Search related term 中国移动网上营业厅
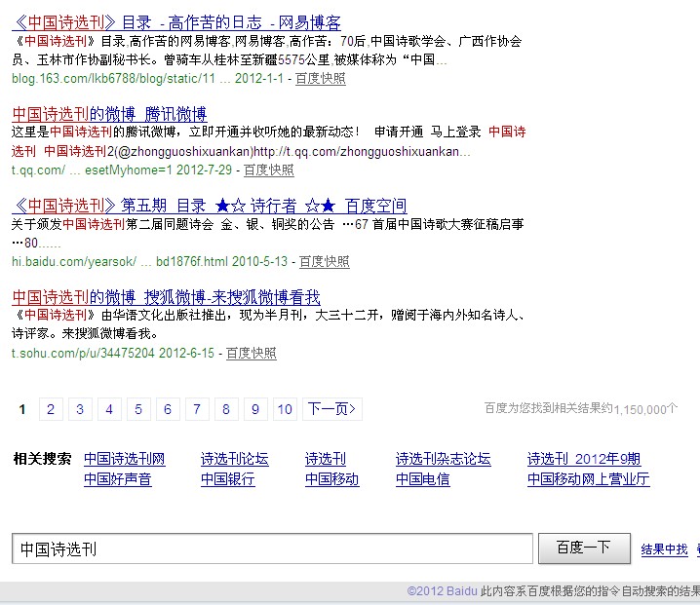The height and width of the screenshot is (605, 700). click(589, 479)
